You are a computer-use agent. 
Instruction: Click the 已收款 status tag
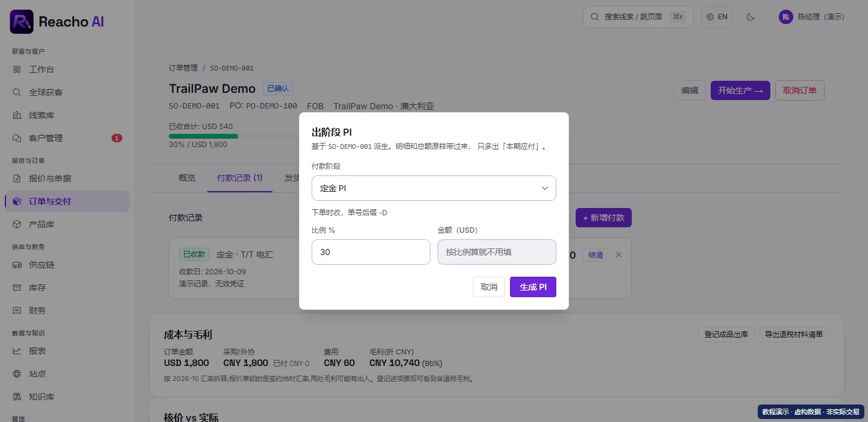pos(194,254)
